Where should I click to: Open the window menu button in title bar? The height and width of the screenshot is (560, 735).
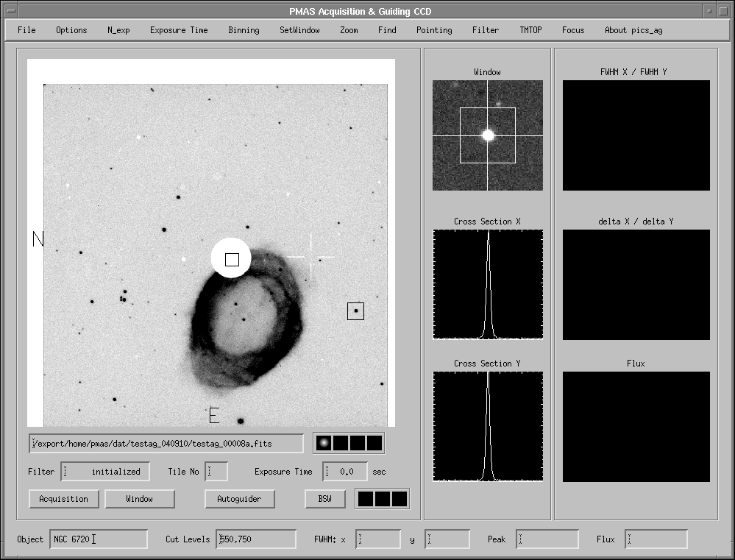10,11
